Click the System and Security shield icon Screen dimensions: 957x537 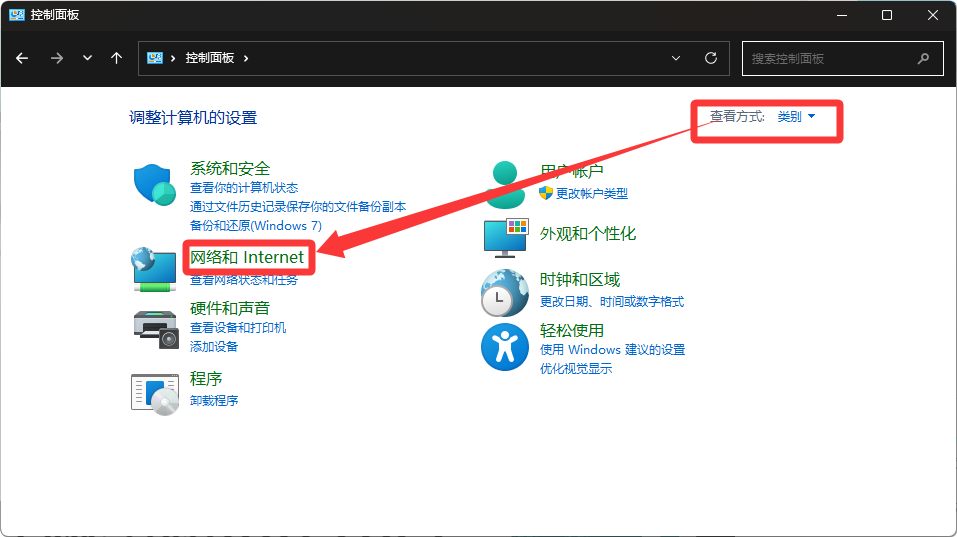point(154,185)
